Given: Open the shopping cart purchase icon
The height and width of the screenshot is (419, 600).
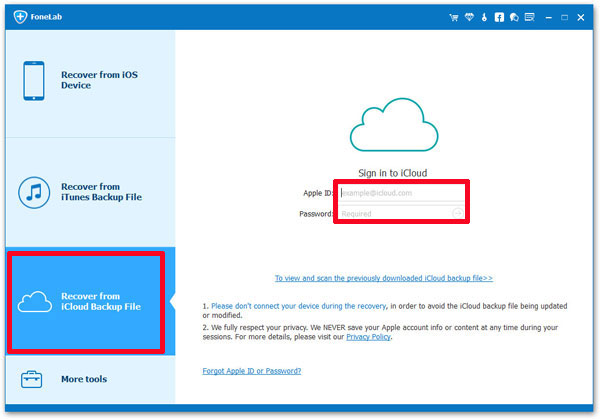Looking at the screenshot, I should click(x=454, y=17).
